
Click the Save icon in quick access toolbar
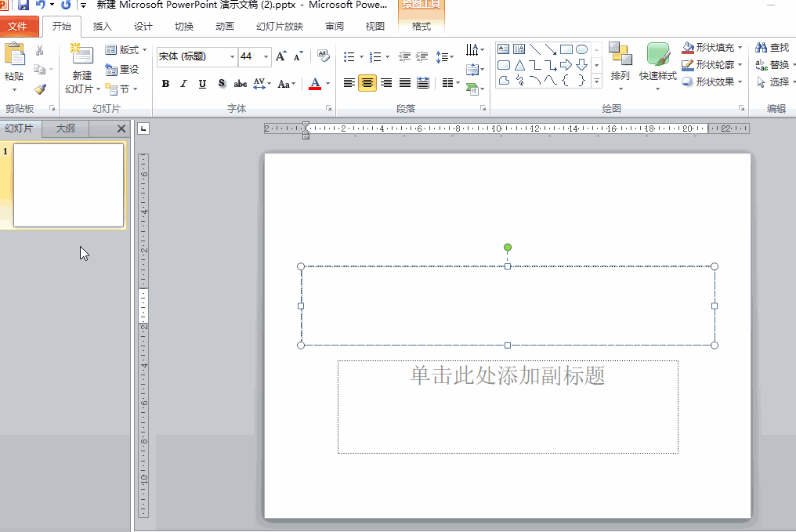[24, 5]
